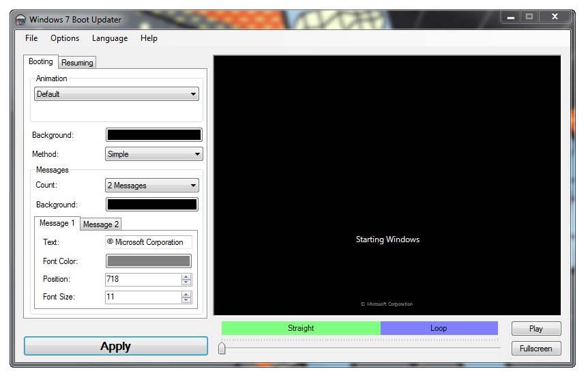The image size is (588, 380).
Task: Open the gray Font Color swatch
Action: [x=149, y=261]
